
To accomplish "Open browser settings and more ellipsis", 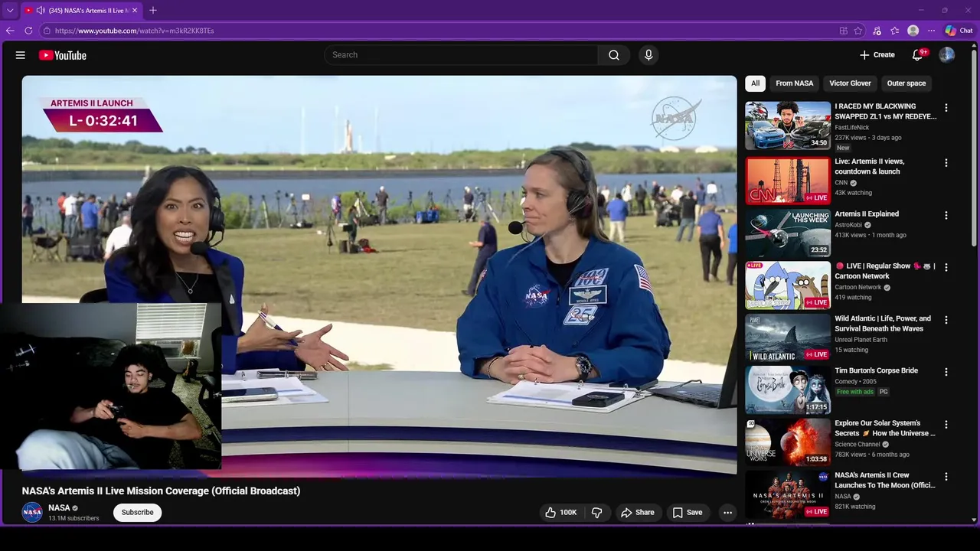I will click(x=931, y=31).
